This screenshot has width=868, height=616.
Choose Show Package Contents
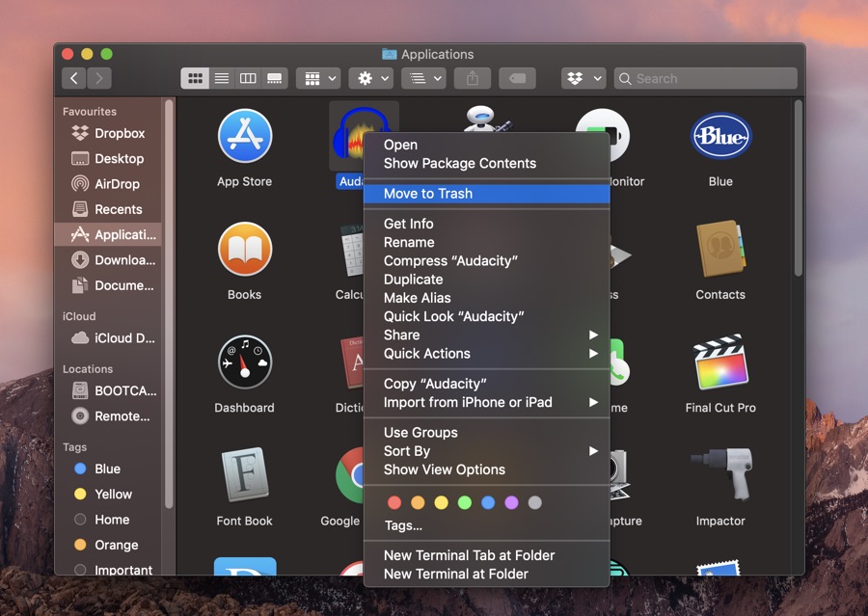click(x=487, y=163)
